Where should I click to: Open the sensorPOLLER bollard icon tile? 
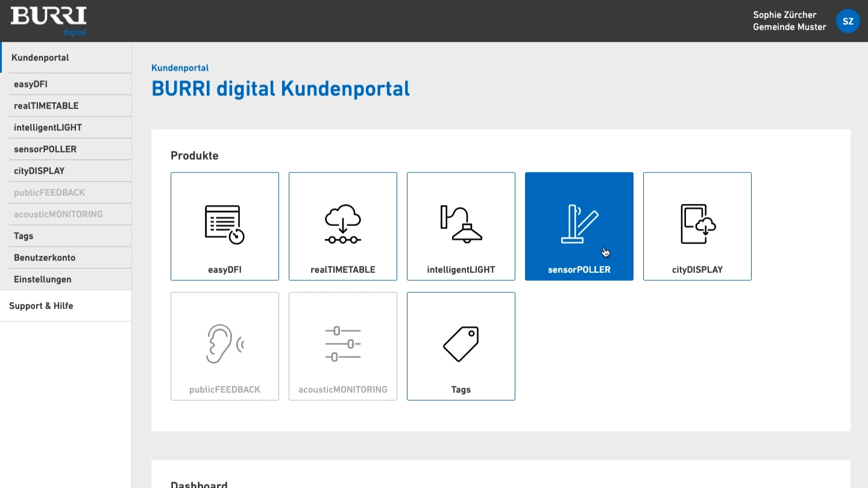click(579, 225)
